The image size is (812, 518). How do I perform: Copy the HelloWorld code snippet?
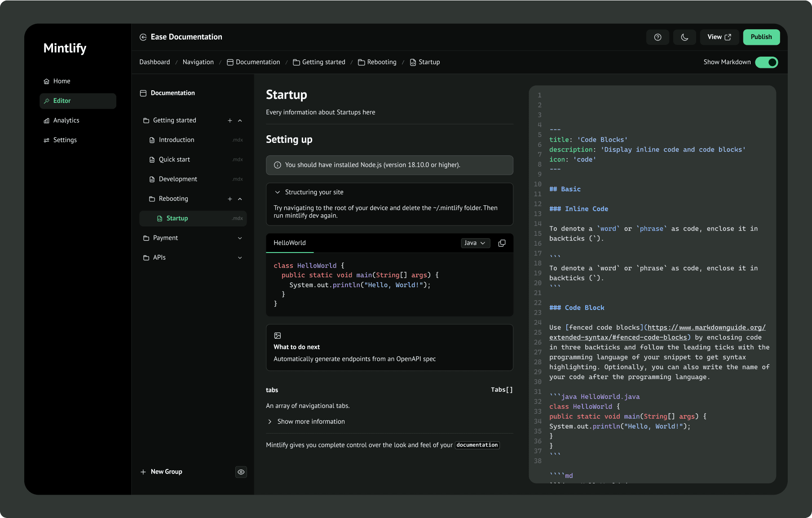(x=502, y=243)
